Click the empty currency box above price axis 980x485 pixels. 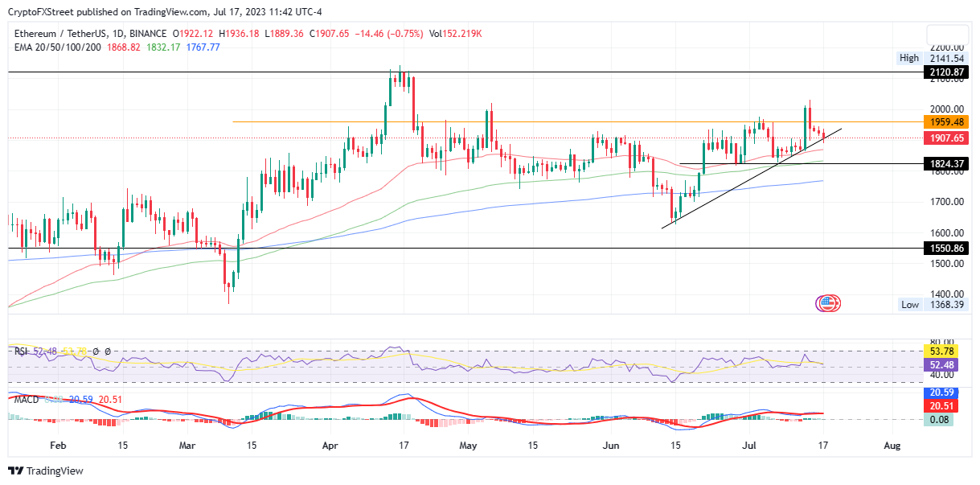point(947,36)
